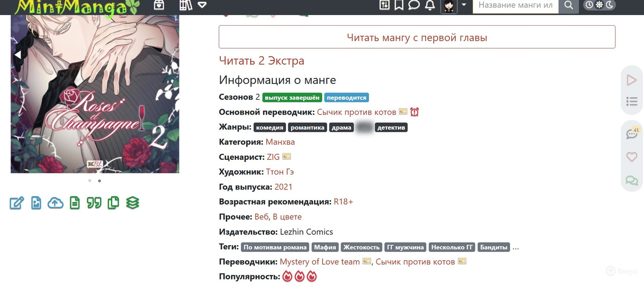This screenshot has height=288, width=644.
Task: Click the green document icon
Action: point(74,203)
